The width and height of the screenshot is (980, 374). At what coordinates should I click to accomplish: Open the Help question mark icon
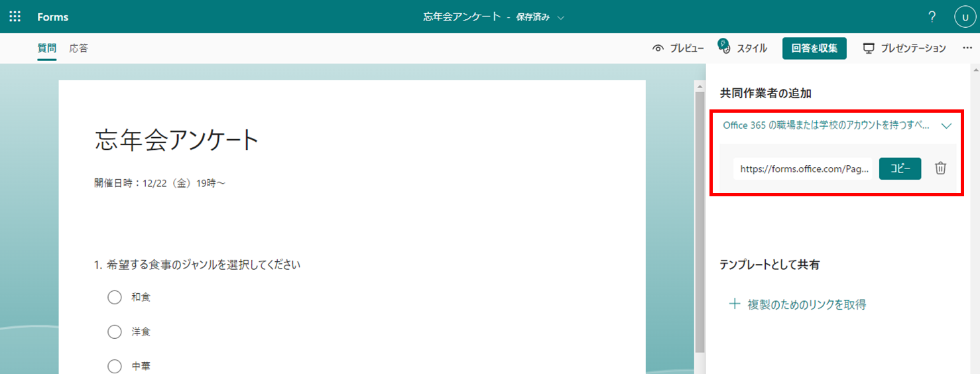click(x=932, y=17)
